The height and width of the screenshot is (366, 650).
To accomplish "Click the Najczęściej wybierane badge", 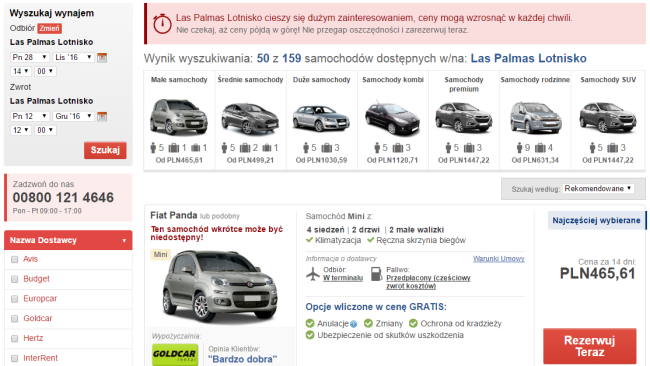I will (596, 221).
